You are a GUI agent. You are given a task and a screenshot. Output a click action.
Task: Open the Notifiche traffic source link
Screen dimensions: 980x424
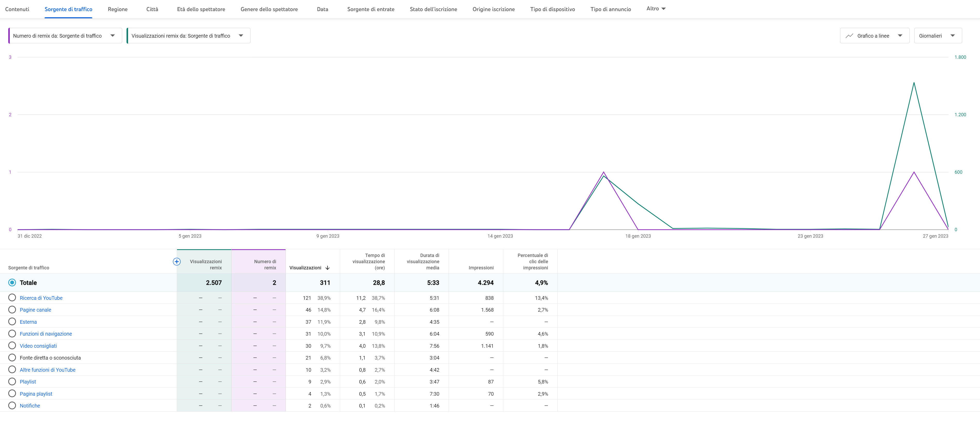click(x=30, y=406)
